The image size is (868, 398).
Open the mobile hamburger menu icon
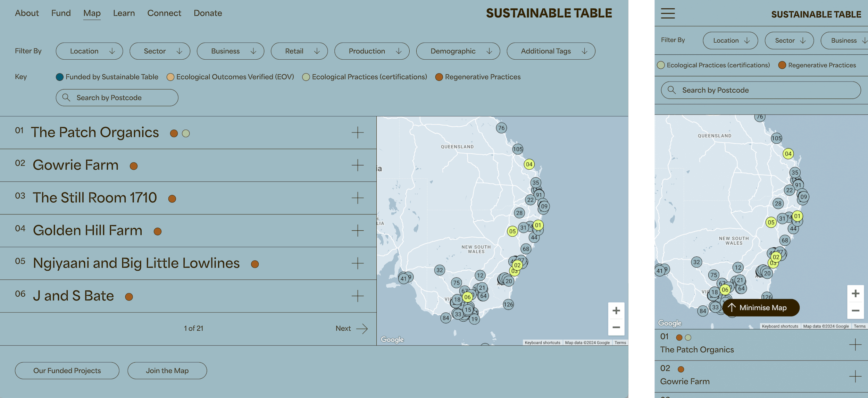point(667,14)
